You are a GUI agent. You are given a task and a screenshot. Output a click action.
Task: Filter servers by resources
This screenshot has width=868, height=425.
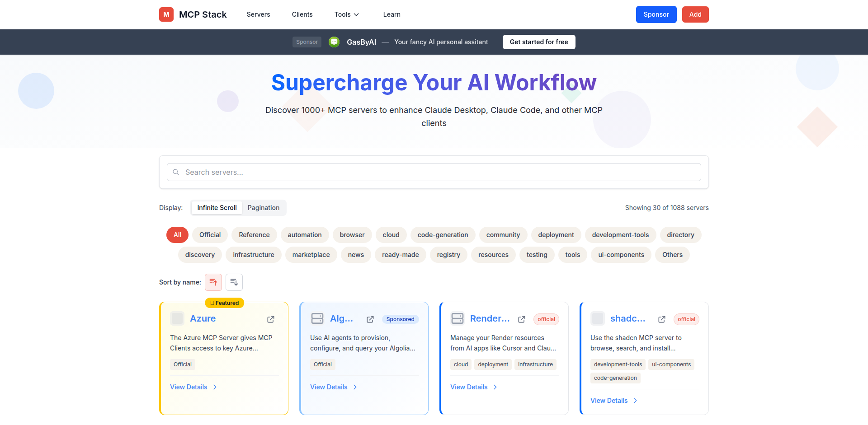pyautogui.click(x=493, y=255)
